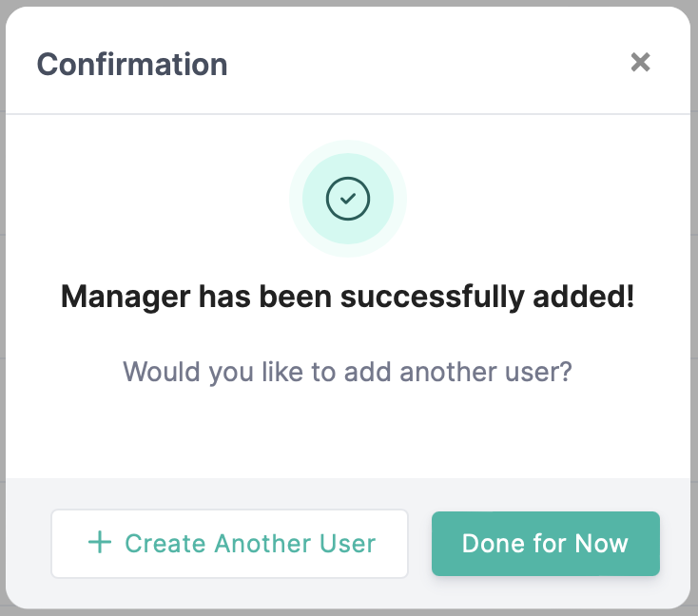
Task: Click the gray footer area left of Create Another User
Action: click(x=29, y=543)
